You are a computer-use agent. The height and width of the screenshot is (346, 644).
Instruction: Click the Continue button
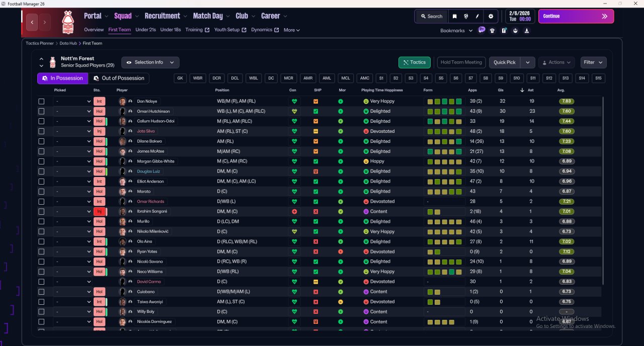click(576, 16)
